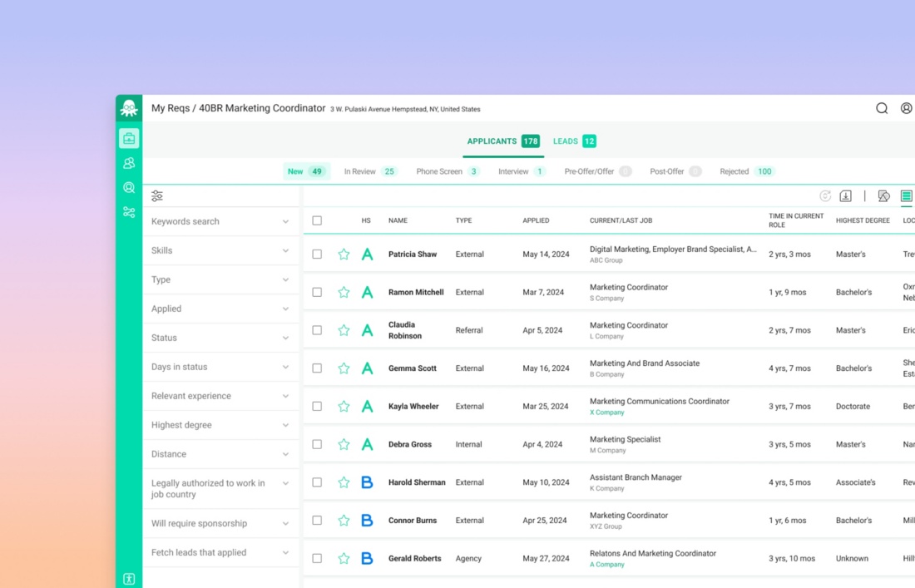This screenshot has height=588, width=915.
Task: Expand the Highest degree filter
Action: pos(220,425)
